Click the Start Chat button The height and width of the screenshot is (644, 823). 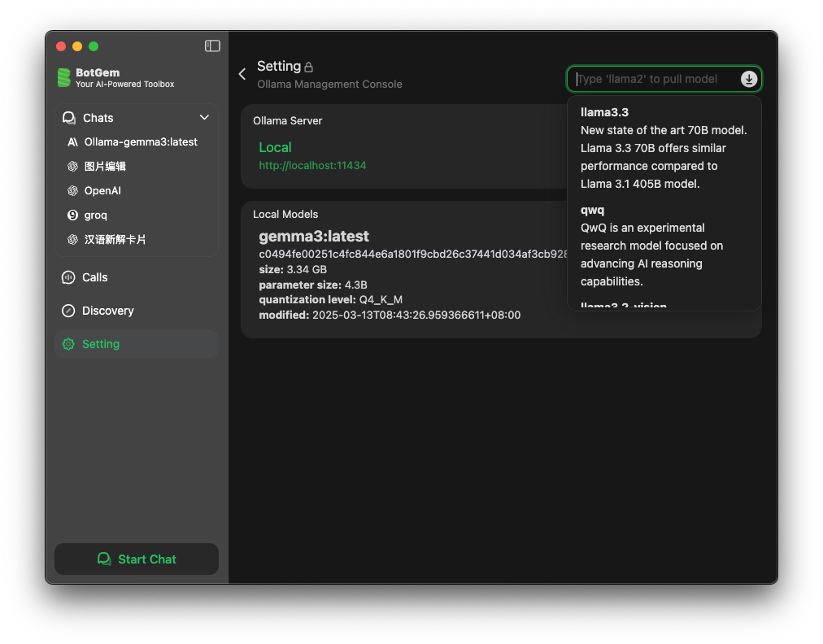(137, 559)
